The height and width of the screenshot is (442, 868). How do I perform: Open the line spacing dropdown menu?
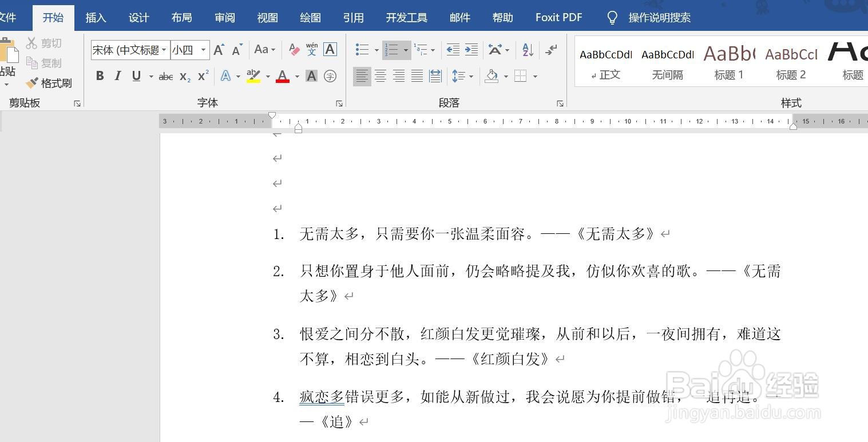click(470, 75)
